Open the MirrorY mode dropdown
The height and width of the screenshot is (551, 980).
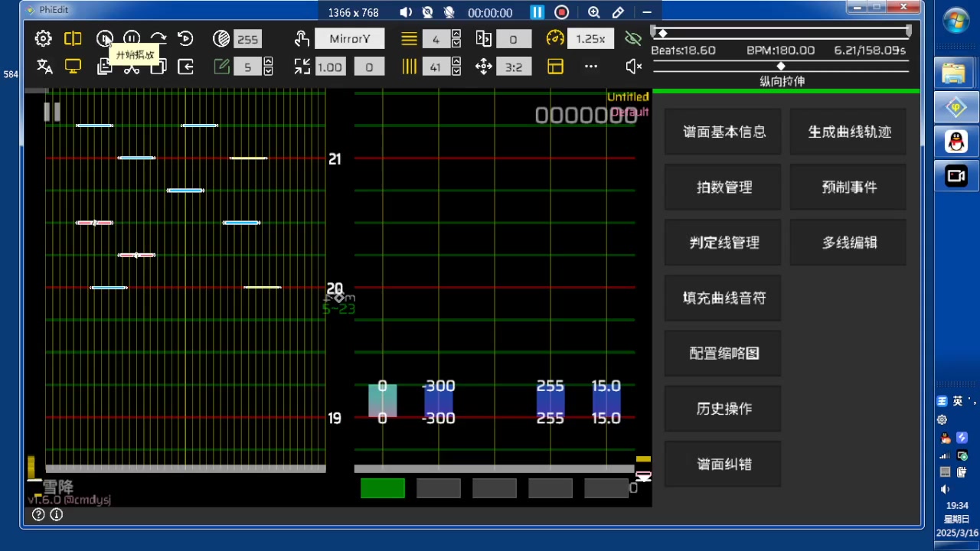click(x=349, y=39)
